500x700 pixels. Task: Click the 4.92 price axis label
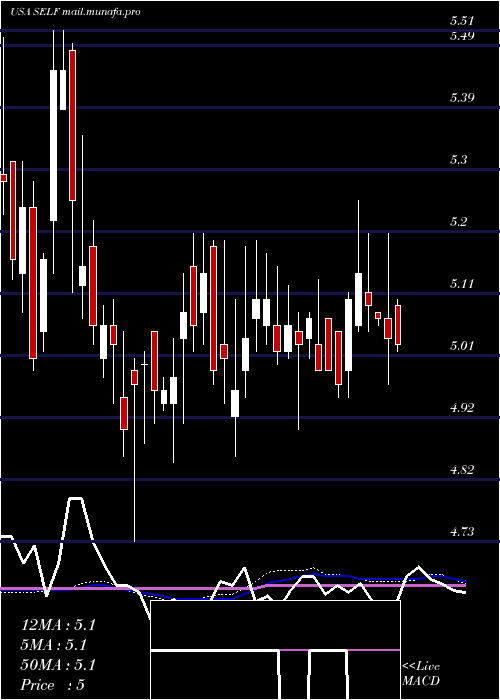[462, 408]
